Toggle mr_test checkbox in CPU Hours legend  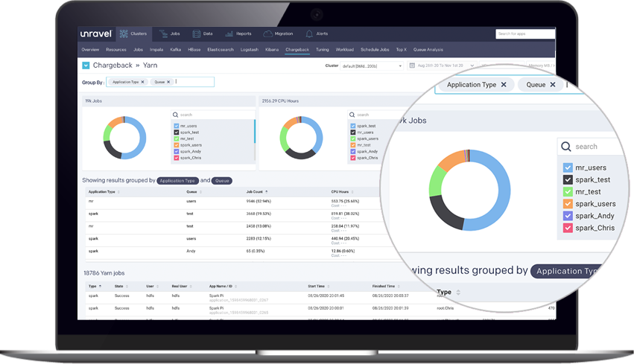click(x=353, y=145)
